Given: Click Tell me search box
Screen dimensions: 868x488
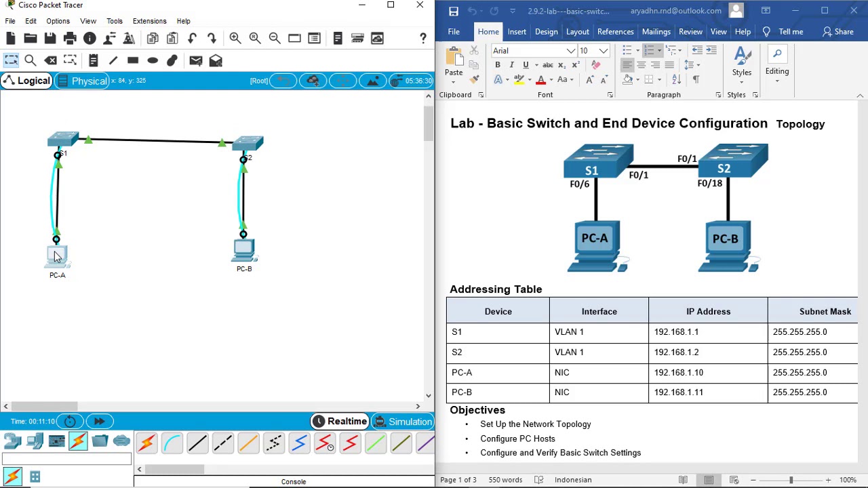Looking at the screenshot, I should click(784, 32).
